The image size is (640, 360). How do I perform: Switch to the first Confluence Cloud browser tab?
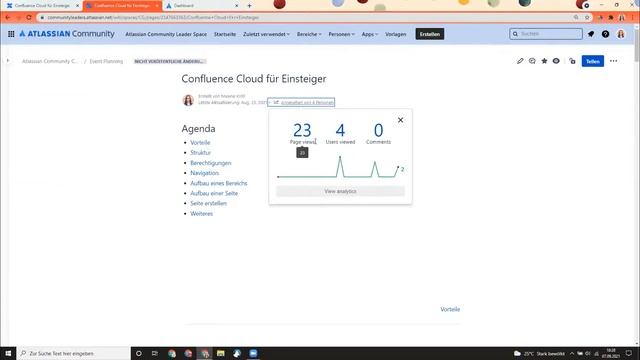tap(41, 6)
